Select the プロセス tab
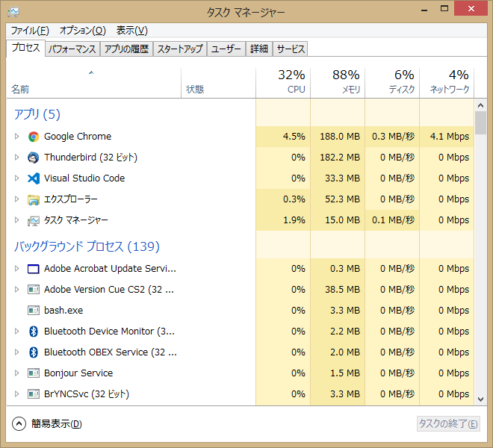 click(26, 48)
